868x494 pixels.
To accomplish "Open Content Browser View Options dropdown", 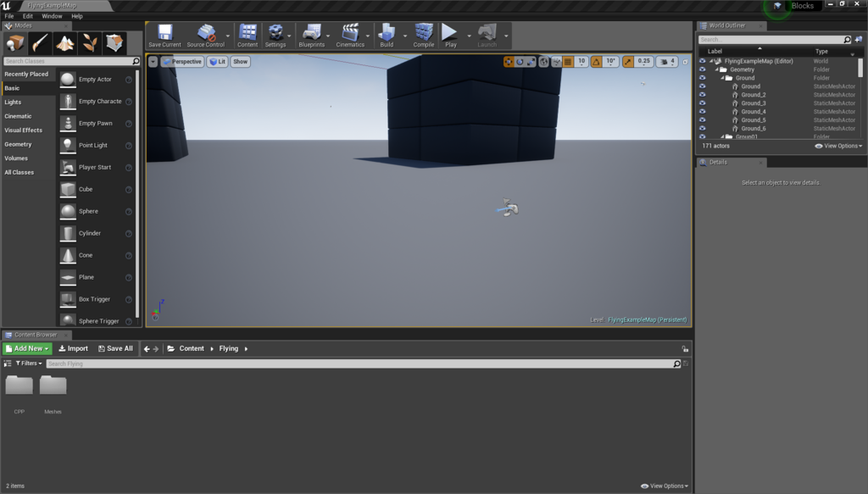I will 665,486.
